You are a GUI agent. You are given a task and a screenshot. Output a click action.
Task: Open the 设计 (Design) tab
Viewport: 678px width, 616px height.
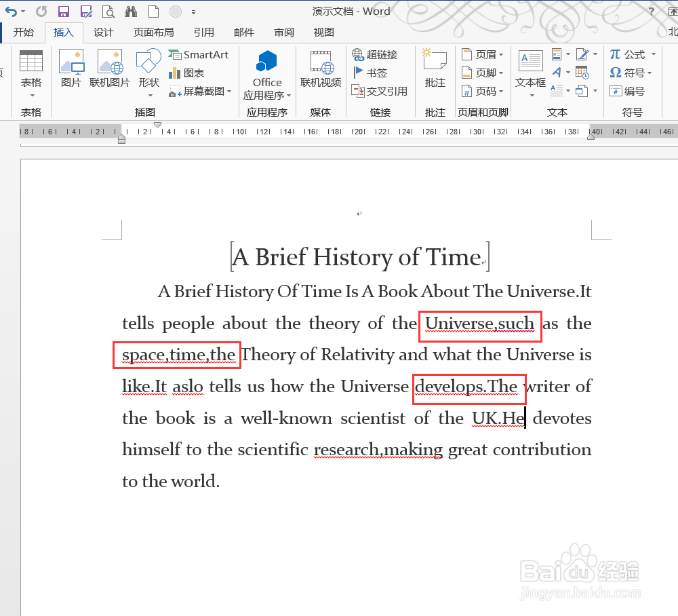point(103,33)
